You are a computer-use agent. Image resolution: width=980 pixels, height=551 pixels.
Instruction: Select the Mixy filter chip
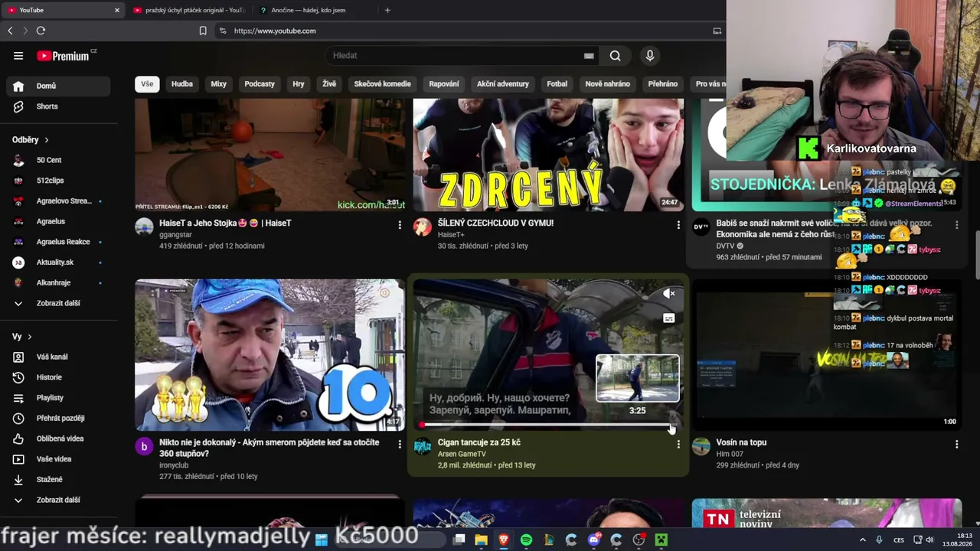[x=219, y=84]
